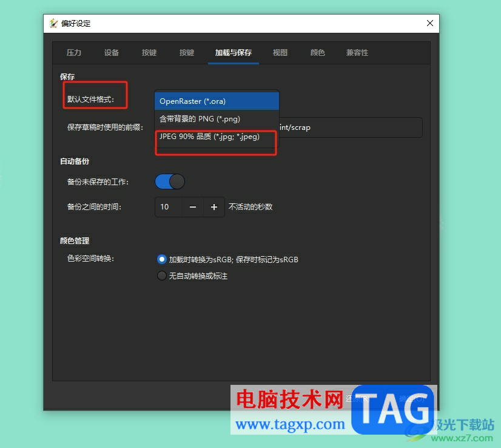Open the first 按键 tab
This screenshot has width=501, height=448.
tap(149, 52)
